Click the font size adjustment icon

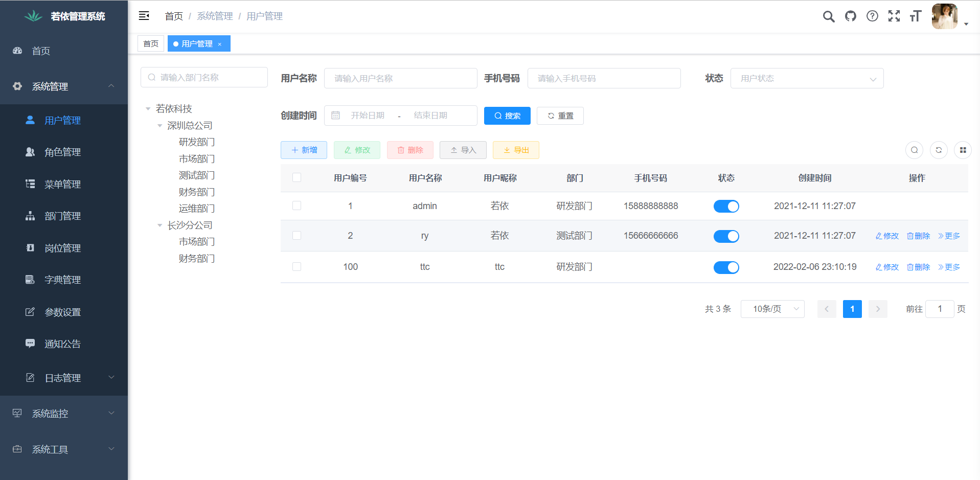coord(916,16)
